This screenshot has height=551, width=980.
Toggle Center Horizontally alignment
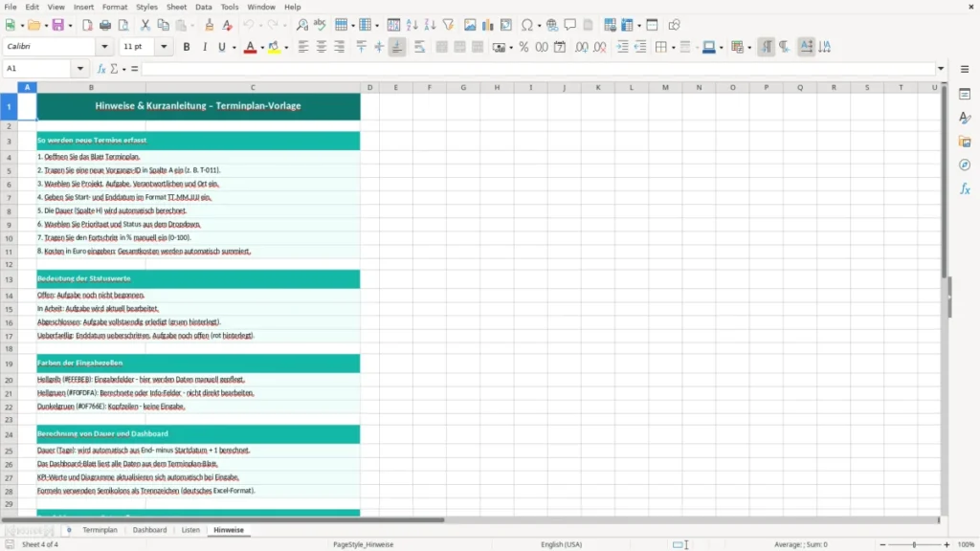click(x=322, y=47)
